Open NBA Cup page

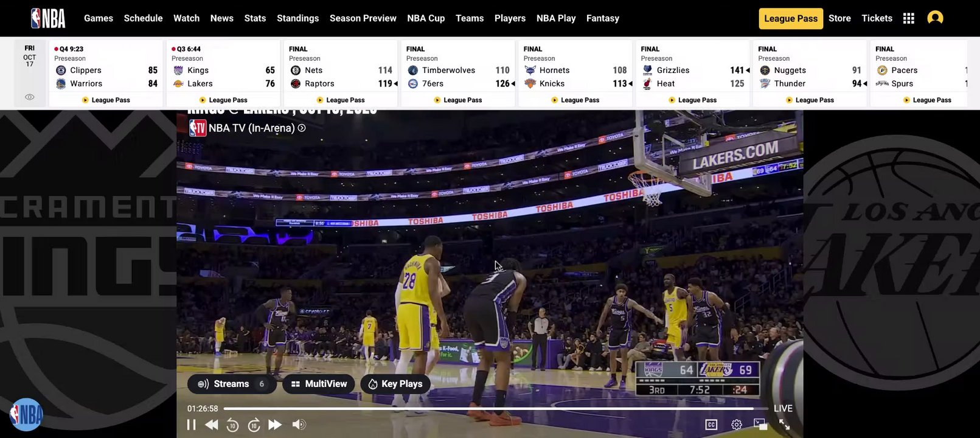pos(426,18)
